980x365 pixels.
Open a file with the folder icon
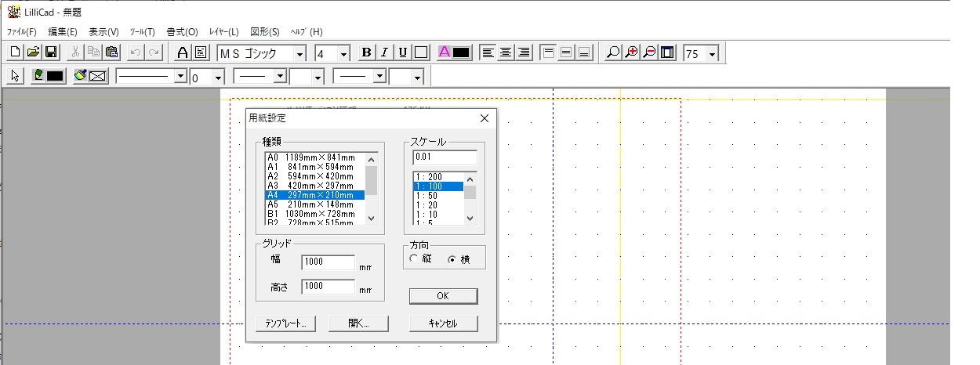[x=33, y=52]
